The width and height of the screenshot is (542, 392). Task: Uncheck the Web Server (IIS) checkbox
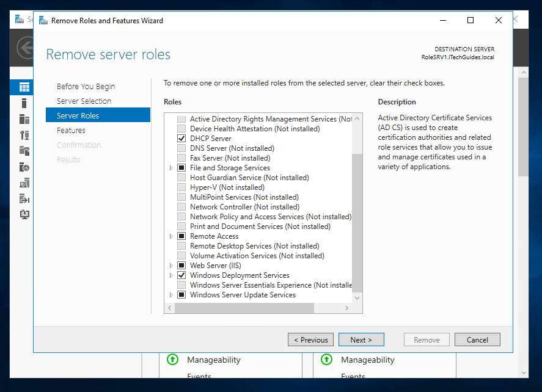tap(181, 265)
